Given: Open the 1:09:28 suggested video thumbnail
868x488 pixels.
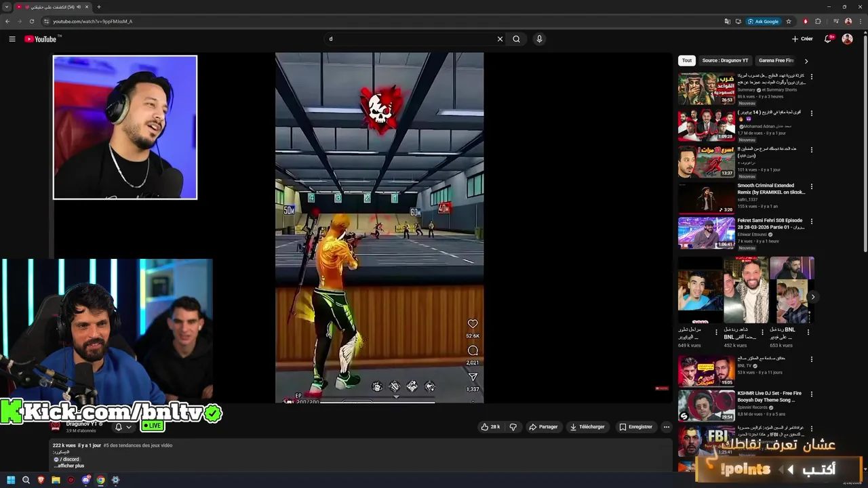Looking at the screenshot, I should point(707,125).
